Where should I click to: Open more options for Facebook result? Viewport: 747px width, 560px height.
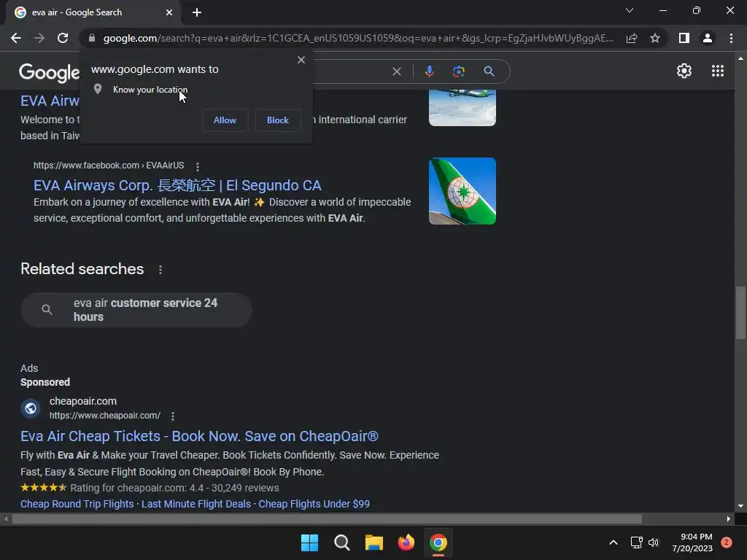click(x=197, y=166)
